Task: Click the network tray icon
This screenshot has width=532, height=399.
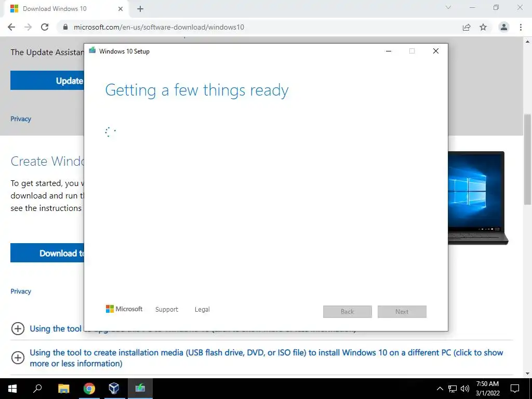Action: (453, 389)
